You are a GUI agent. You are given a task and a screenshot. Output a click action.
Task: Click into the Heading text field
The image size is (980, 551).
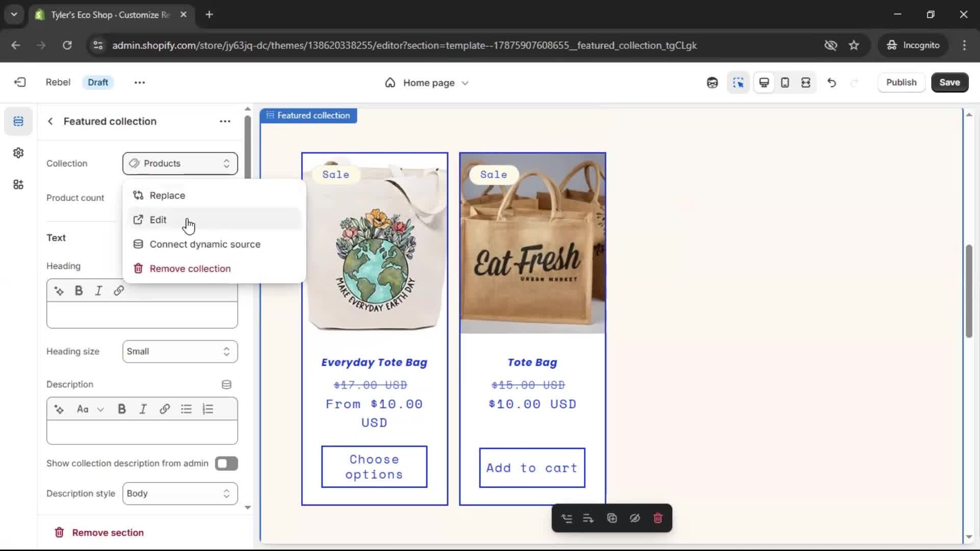tap(142, 315)
